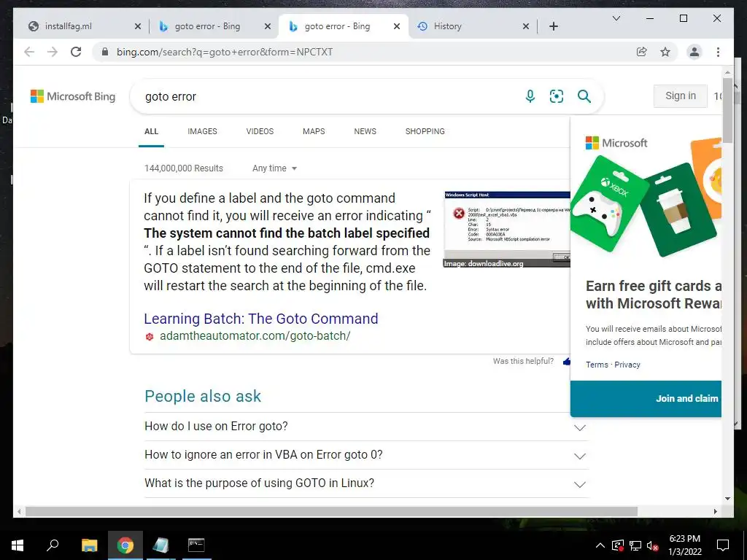Viewport: 747px width, 560px height.
Task: Share this page from address bar
Action: click(x=642, y=52)
